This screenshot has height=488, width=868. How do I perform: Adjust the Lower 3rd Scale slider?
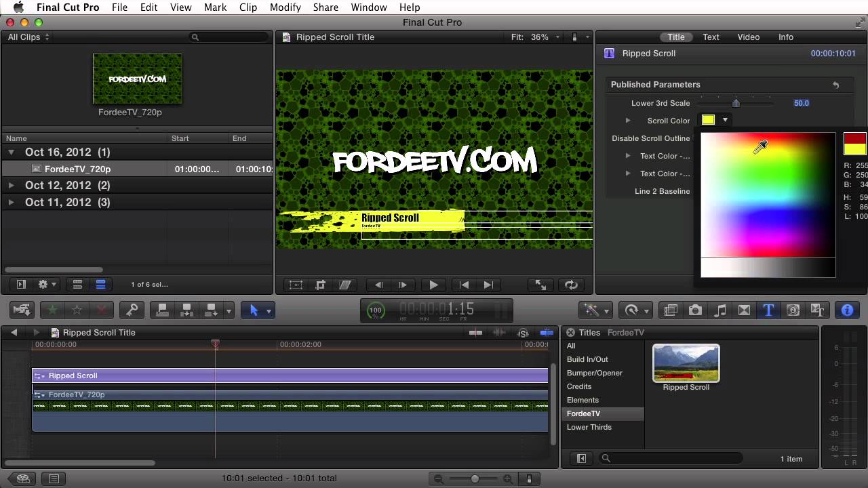[x=736, y=103]
